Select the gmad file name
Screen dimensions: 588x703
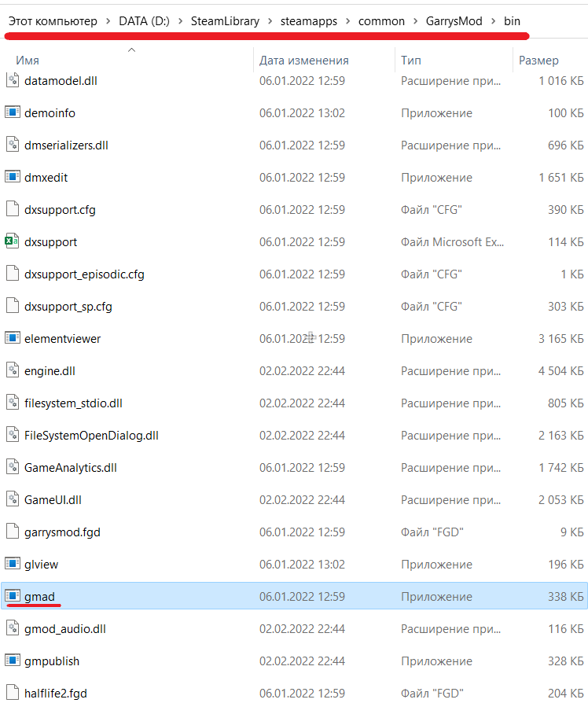(x=39, y=597)
